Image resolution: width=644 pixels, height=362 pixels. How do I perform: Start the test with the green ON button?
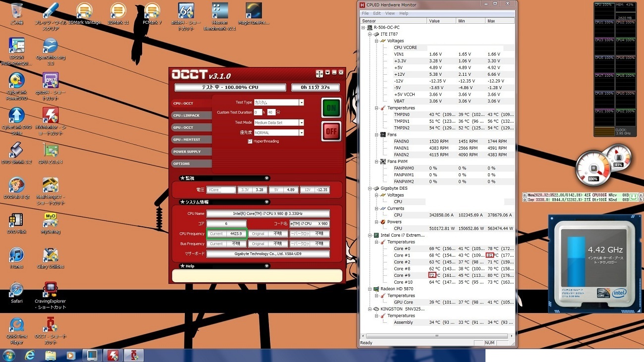[331, 108]
